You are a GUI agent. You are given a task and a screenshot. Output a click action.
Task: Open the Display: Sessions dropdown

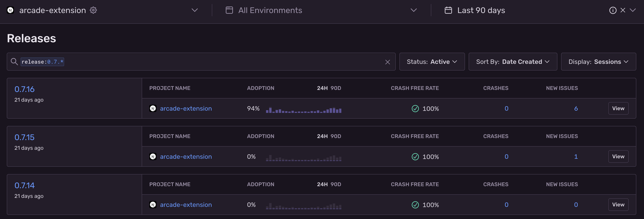pyautogui.click(x=598, y=62)
